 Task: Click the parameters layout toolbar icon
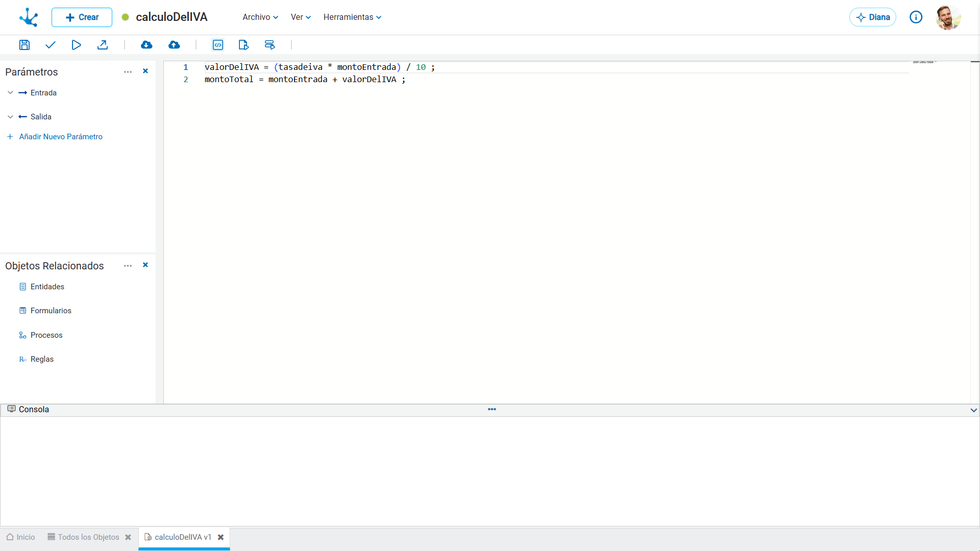(x=269, y=45)
